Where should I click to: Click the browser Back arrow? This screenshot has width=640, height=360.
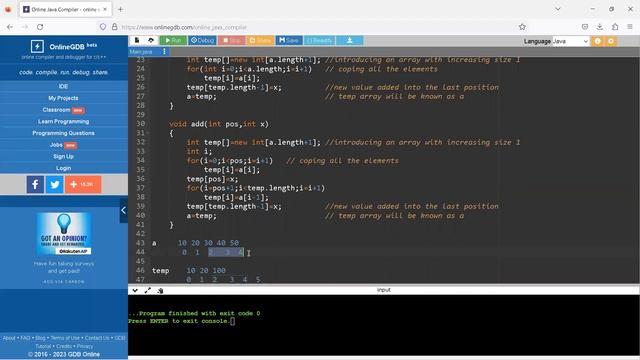[10, 27]
